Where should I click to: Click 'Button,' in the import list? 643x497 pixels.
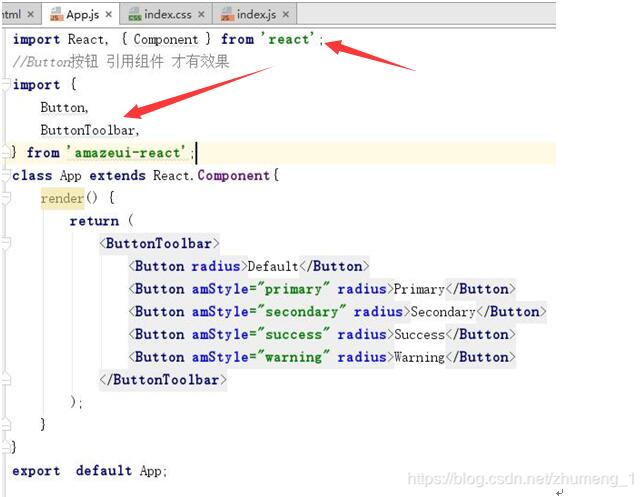click(x=64, y=107)
